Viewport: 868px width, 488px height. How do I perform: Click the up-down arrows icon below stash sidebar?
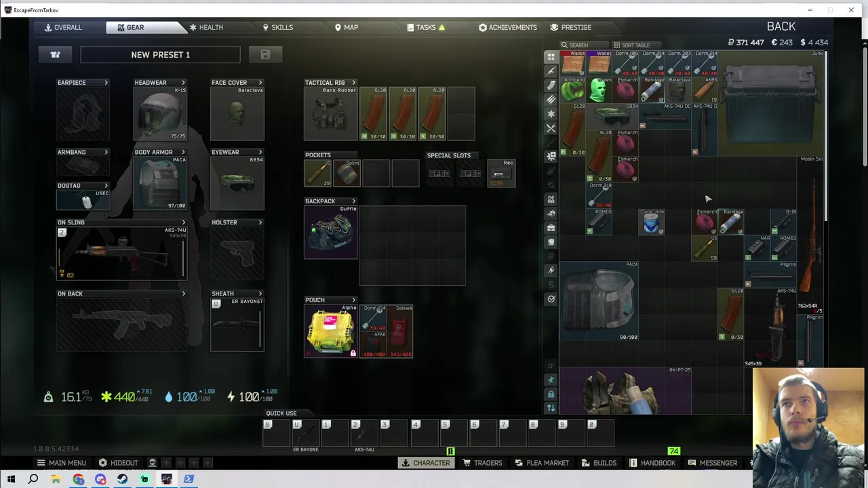[551, 408]
